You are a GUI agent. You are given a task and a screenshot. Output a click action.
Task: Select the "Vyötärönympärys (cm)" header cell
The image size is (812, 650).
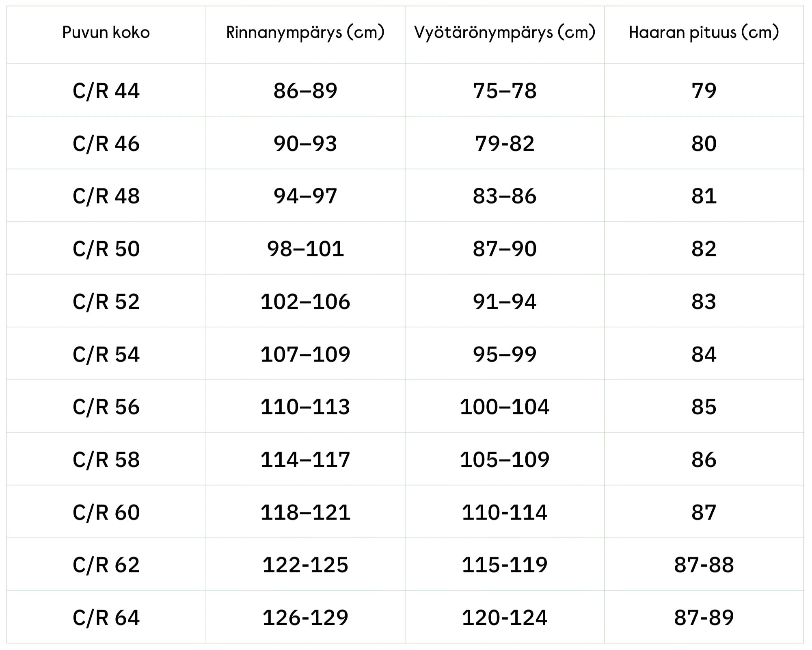point(505,32)
